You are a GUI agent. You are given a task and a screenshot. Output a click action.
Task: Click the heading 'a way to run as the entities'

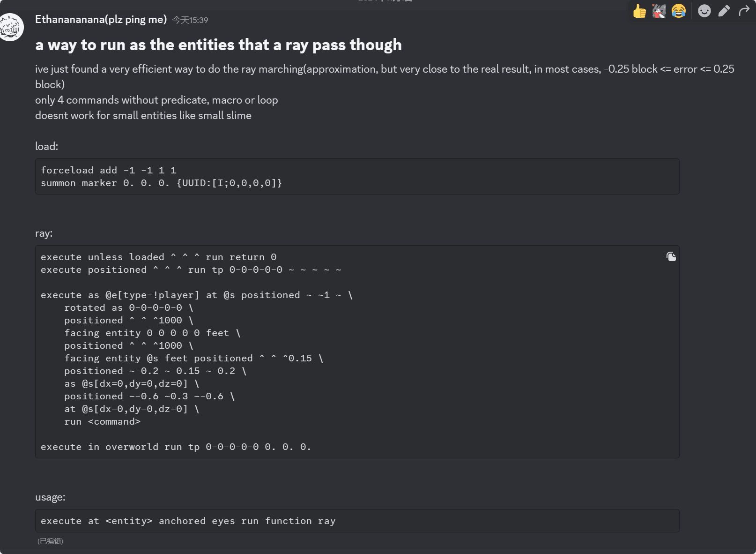click(x=218, y=45)
